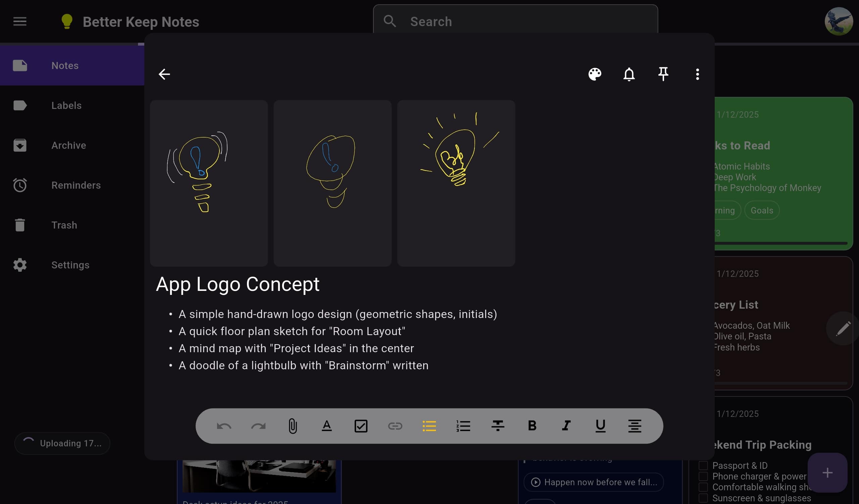Viewport: 859px width, 504px height.
Task: Create a new note with the plus button
Action: (828, 473)
